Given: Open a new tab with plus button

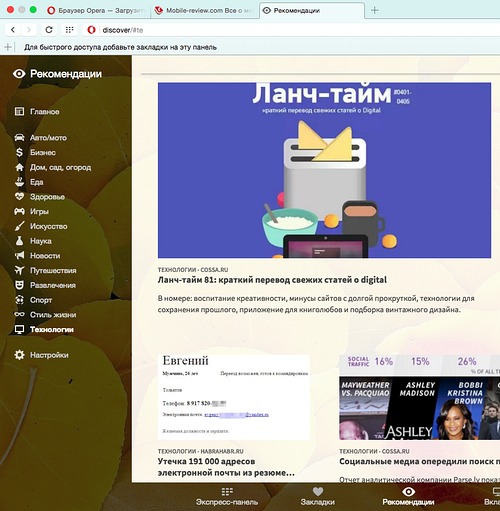Looking at the screenshot, I should (x=374, y=10).
